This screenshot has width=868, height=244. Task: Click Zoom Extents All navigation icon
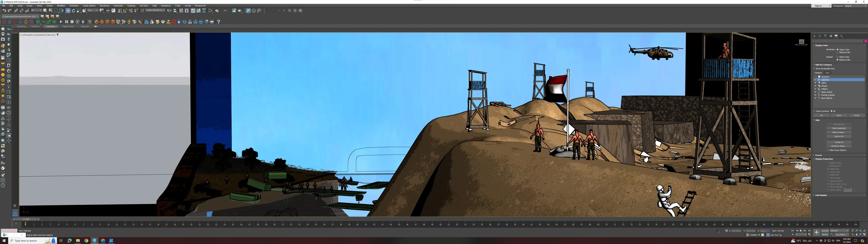(864, 230)
